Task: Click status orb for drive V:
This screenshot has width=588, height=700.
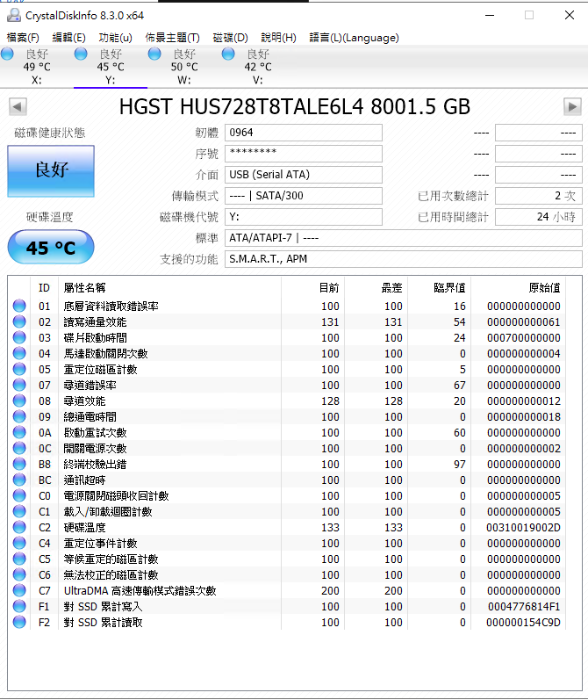Action: click(229, 54)
